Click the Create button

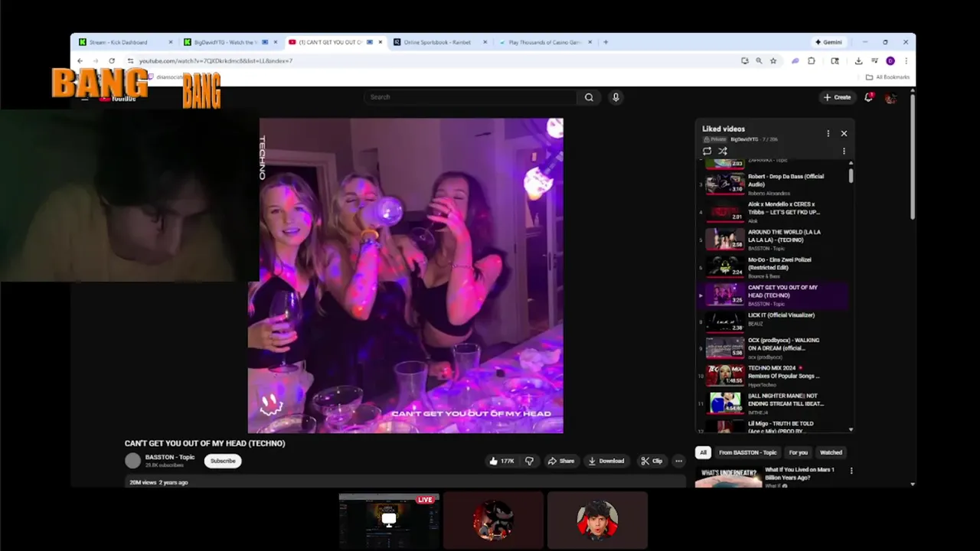click(x=837, y=97)
